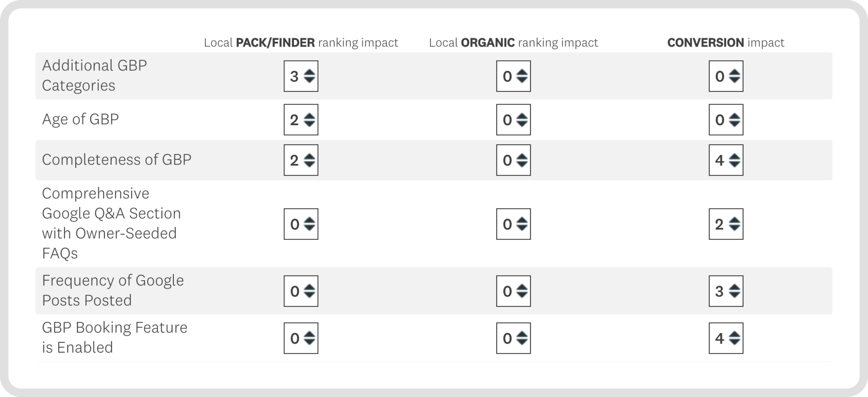Open the CONVERSION dropdown for Google Q&A Section
Screen dimensions: 868x397
pyautogui.click(x=726, y=224)
